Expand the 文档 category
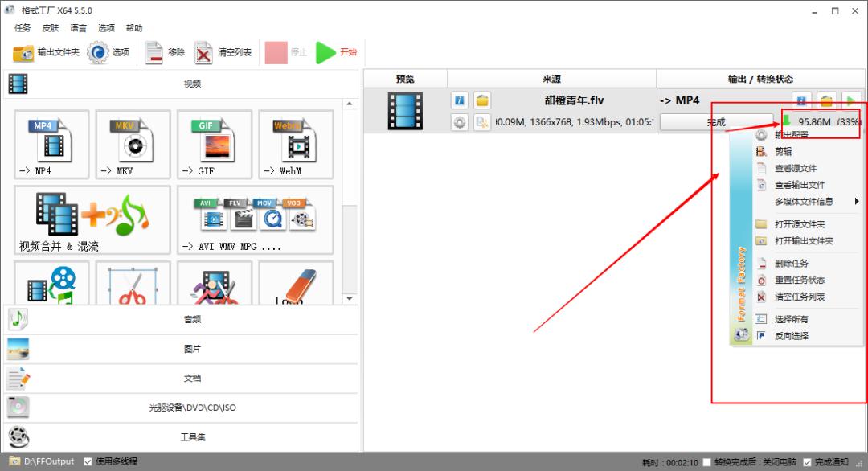Viewport: 868px width, 471px height. 181,379
